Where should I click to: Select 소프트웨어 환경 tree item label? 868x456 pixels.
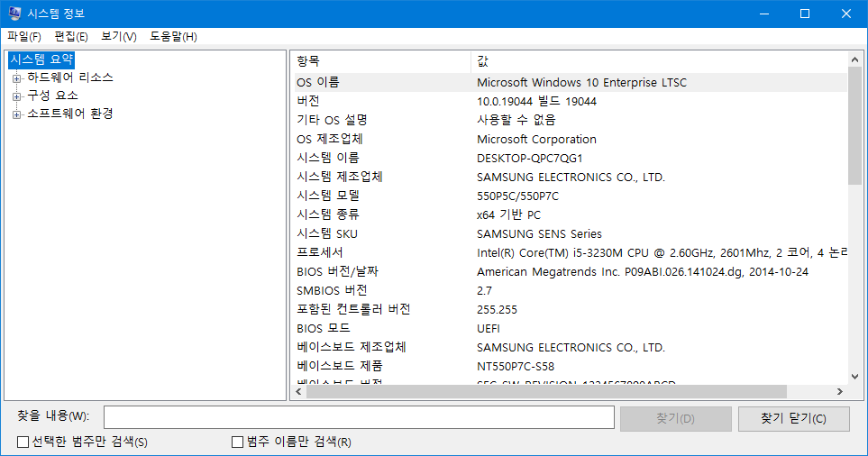click(x=70, y=114)
